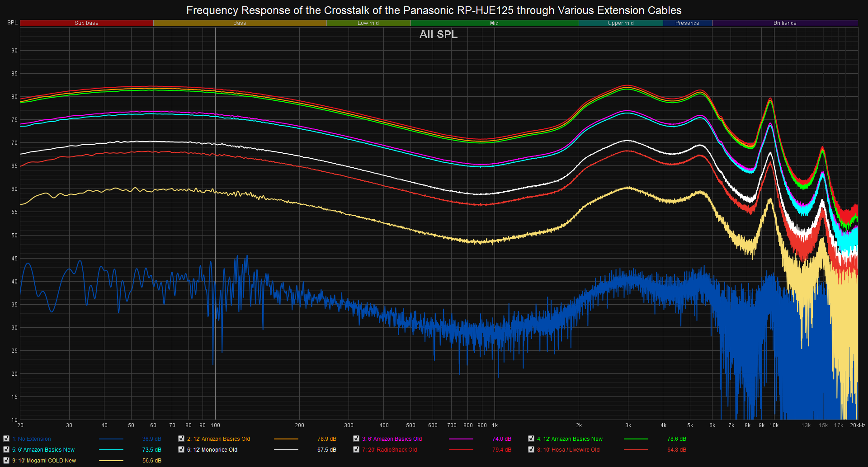Select the '1: No Extension' legend label

(32, 439)
